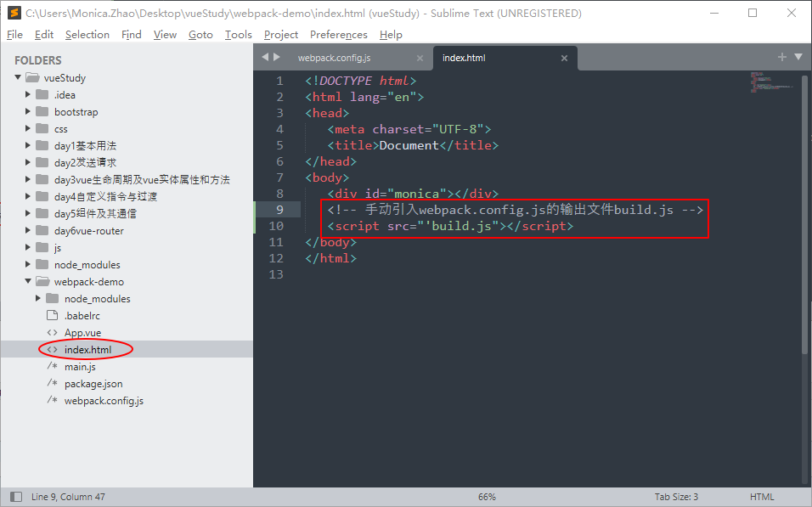
Task: Click the index.html code file icon
Action: (52, 350)
